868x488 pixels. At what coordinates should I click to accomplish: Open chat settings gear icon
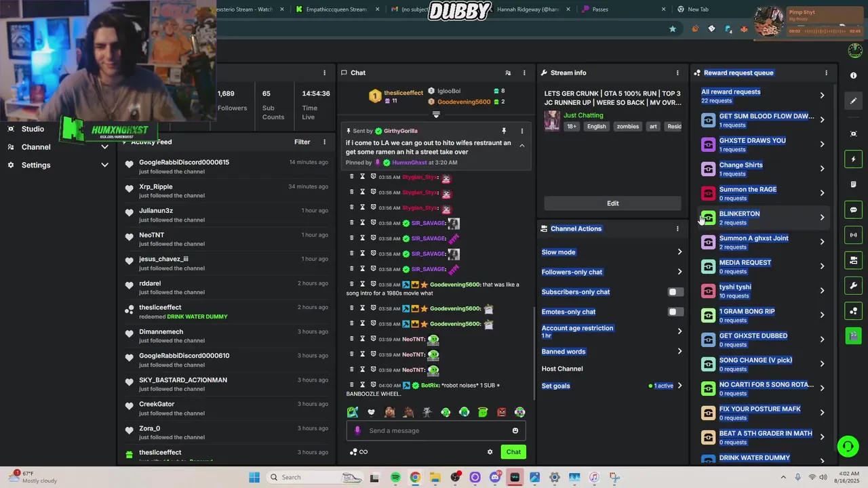[x=490, y=452]
